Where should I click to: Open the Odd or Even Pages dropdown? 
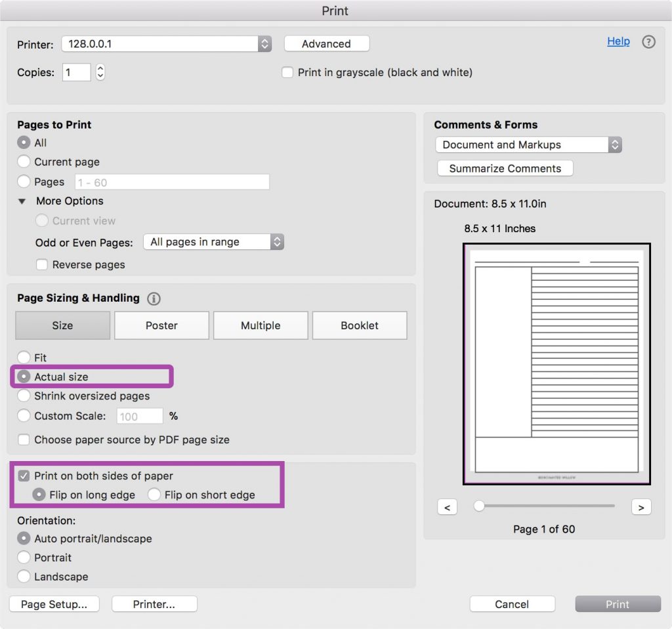213,242
